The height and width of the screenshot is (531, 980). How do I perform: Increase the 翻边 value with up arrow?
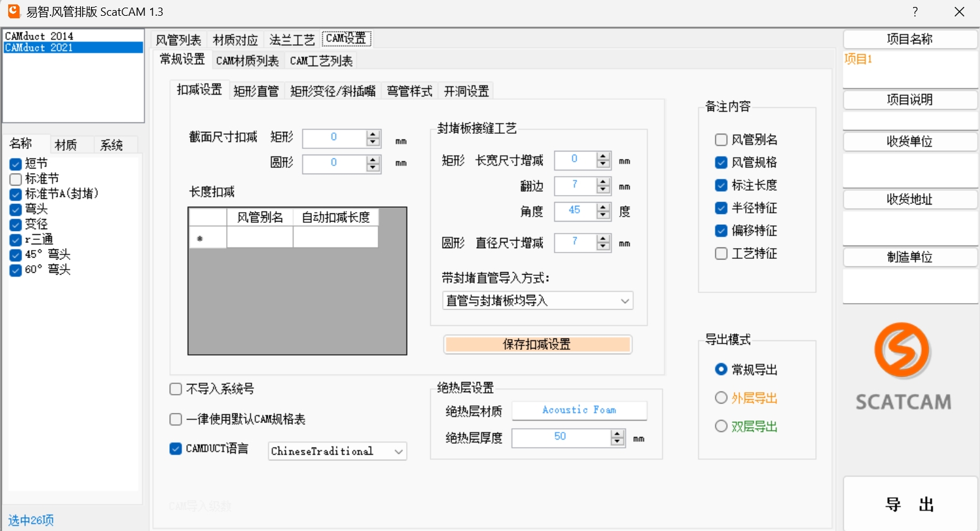click(x=604, y=182)
